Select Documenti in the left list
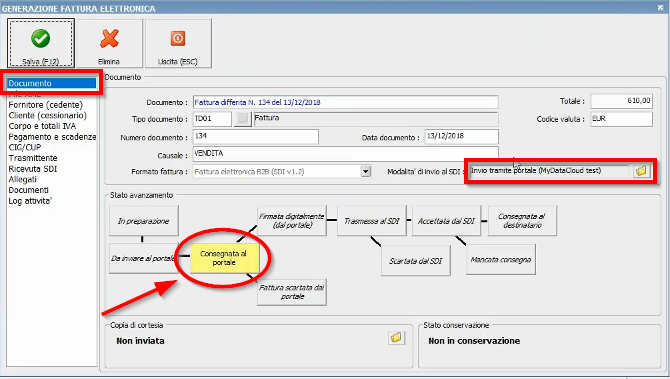670x379 pixels. coord(28,190)
